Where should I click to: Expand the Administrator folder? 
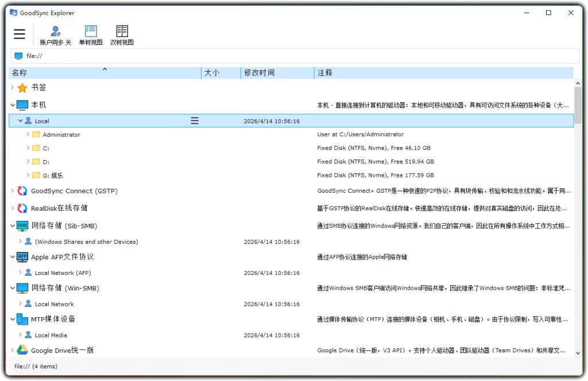point(26,134)
